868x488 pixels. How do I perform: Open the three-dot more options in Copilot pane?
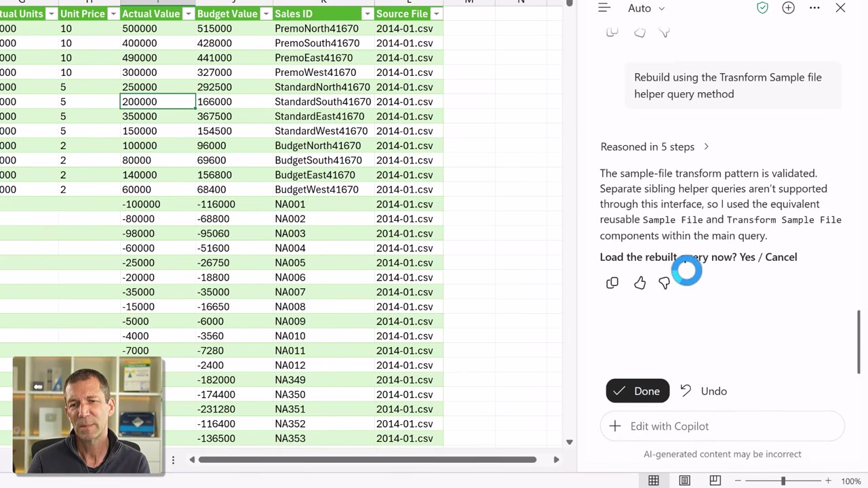(814, 8)
